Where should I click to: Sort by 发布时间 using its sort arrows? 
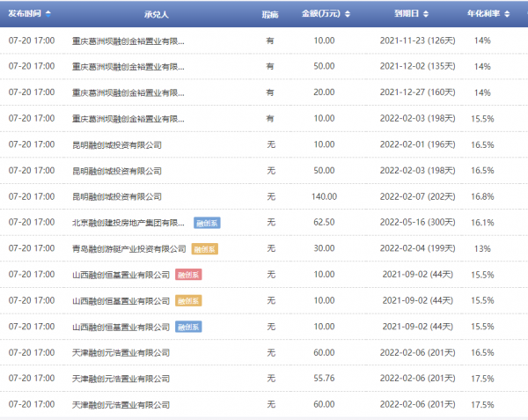[48, 14]
